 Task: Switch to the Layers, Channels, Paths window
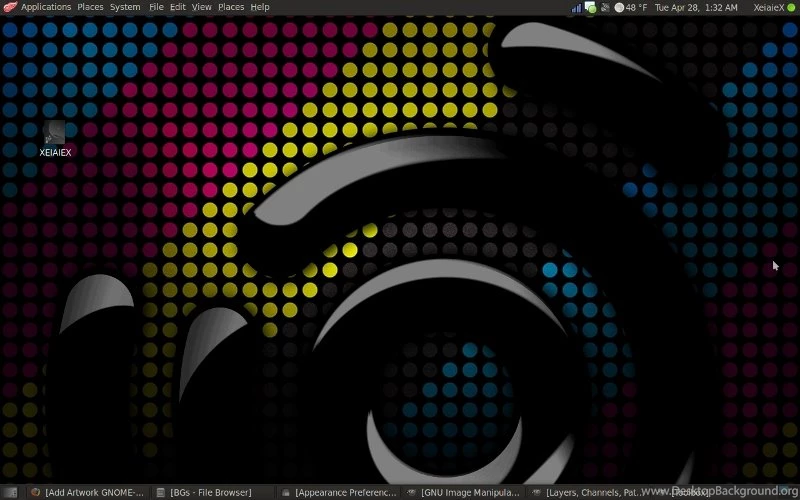[587, 492]
